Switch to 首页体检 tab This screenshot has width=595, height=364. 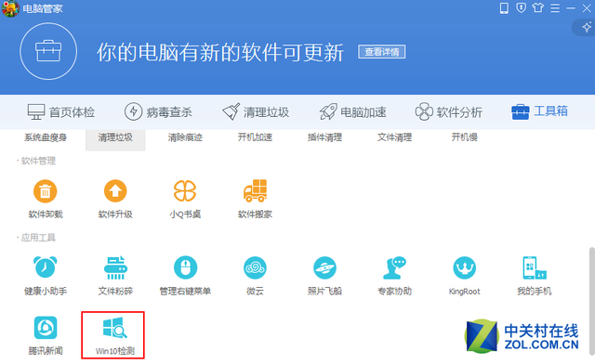tap(60, 111)
